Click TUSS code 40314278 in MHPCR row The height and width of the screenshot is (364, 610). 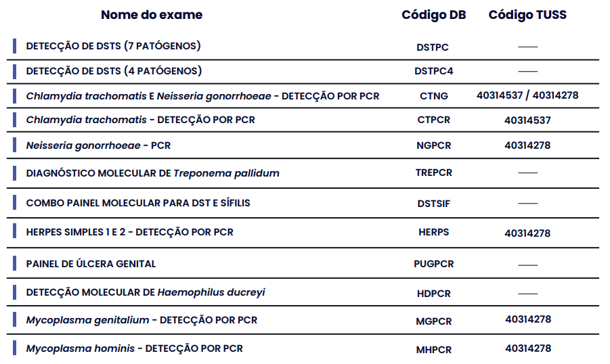click(x=528, y=348)
